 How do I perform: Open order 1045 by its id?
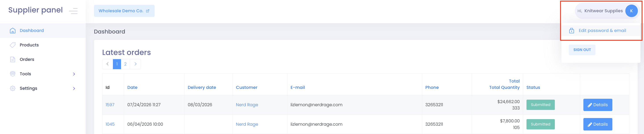[110, 124]
